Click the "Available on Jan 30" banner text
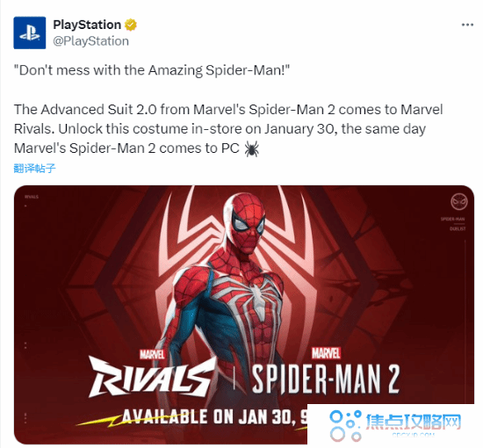 (214, 416)
